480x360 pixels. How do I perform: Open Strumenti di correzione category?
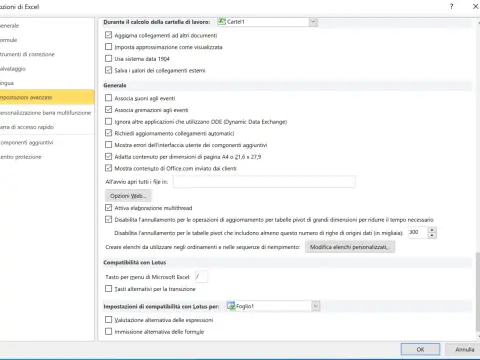click(47, 54)
